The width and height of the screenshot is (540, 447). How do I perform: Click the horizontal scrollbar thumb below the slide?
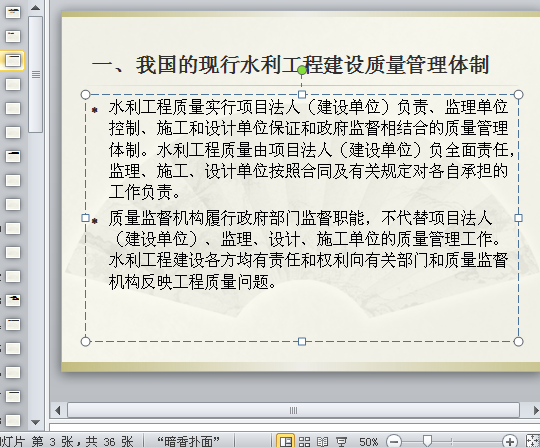(293, 410)
